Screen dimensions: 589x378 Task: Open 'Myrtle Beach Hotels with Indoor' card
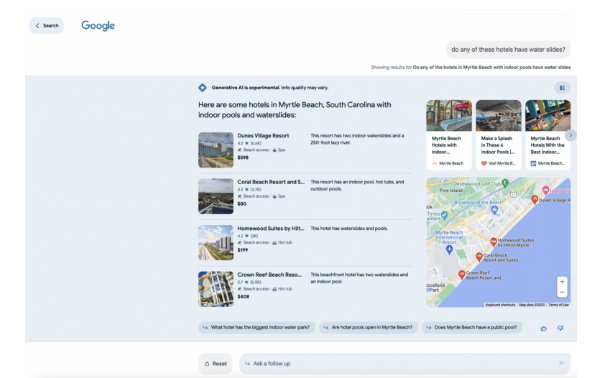tap(449, 135)
